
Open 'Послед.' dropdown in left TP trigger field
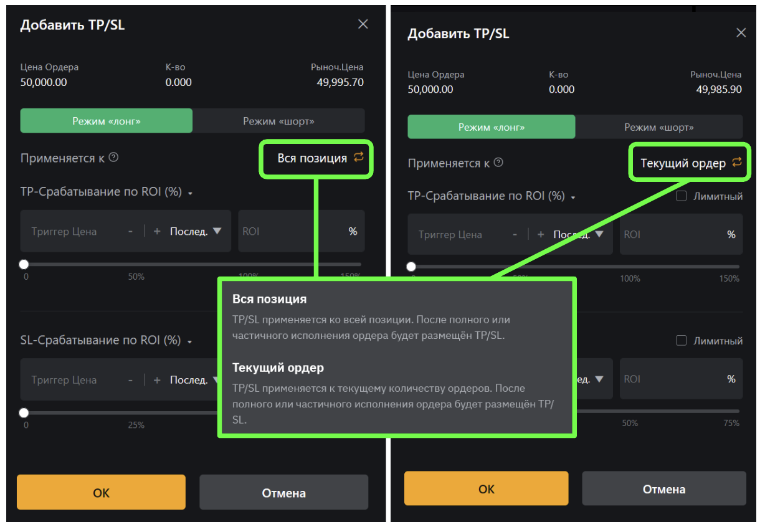coord(196,231)
